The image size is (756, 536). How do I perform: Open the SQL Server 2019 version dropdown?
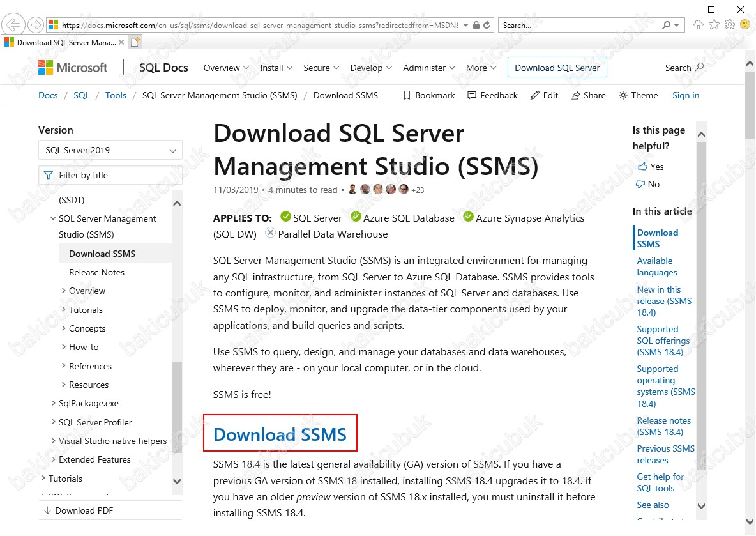(x=110, y=150)
